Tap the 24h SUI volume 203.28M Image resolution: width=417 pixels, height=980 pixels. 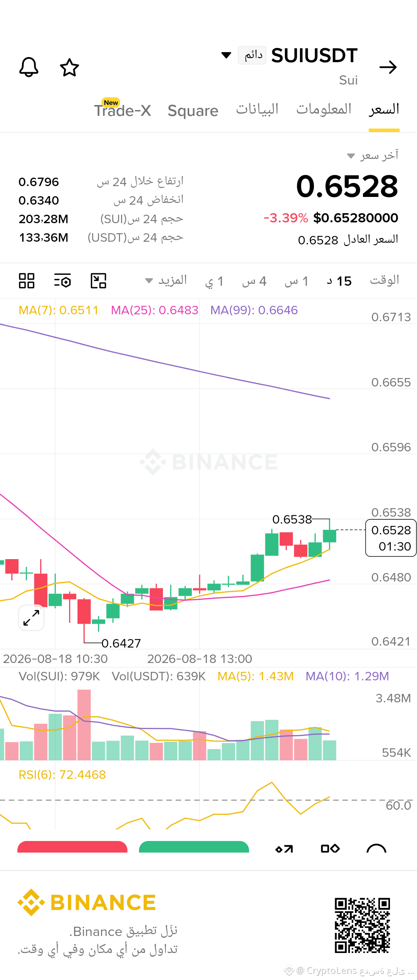(x=43, y=219)
